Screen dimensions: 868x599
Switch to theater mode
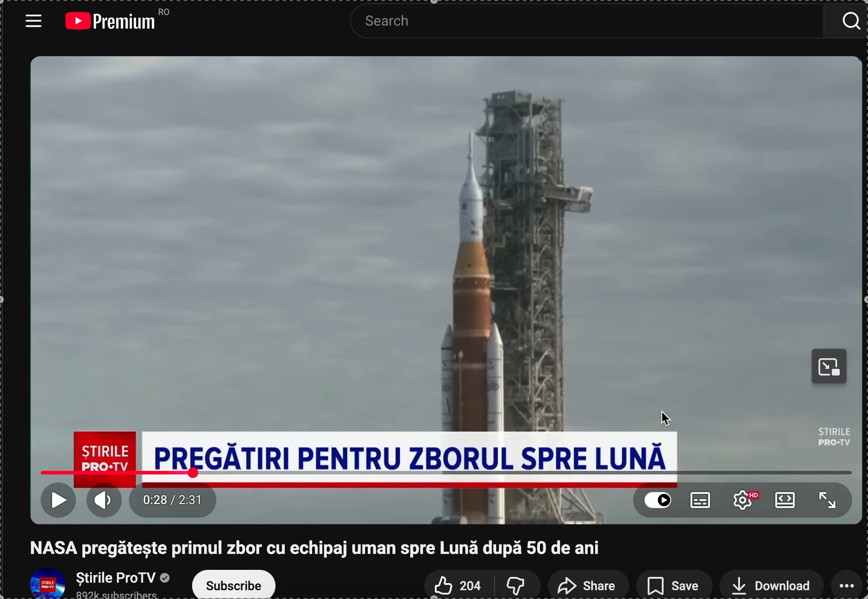point(785,500)
